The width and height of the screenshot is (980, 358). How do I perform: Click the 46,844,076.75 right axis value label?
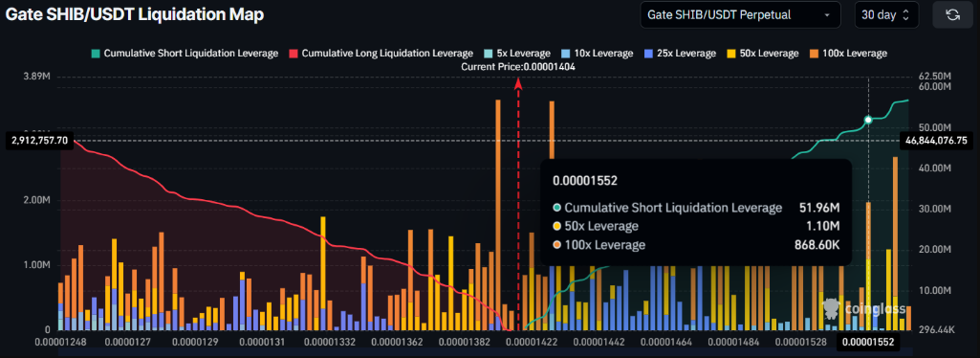click(936, 140)
